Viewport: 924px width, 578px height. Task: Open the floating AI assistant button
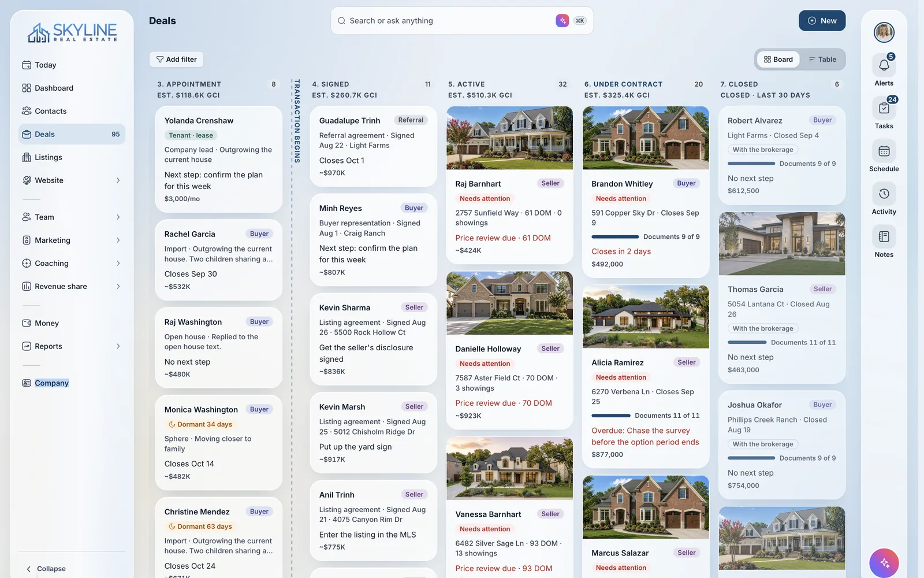coord(884,563)
